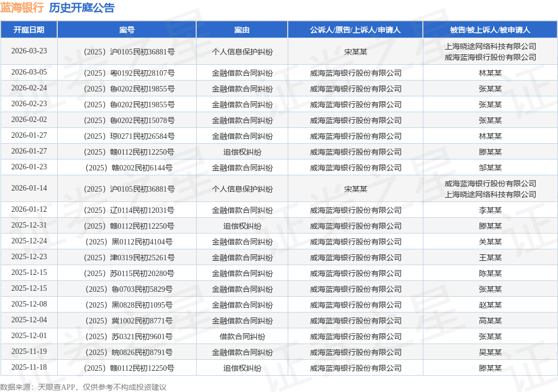Select the date 2026-01-14
The image size is (558, 392).
(29, 188)
